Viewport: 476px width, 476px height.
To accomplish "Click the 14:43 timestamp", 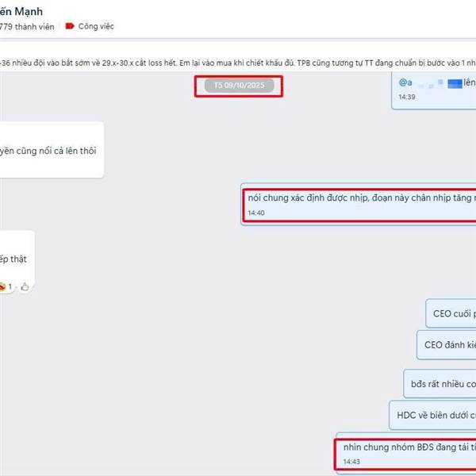I will click(351, 462).
